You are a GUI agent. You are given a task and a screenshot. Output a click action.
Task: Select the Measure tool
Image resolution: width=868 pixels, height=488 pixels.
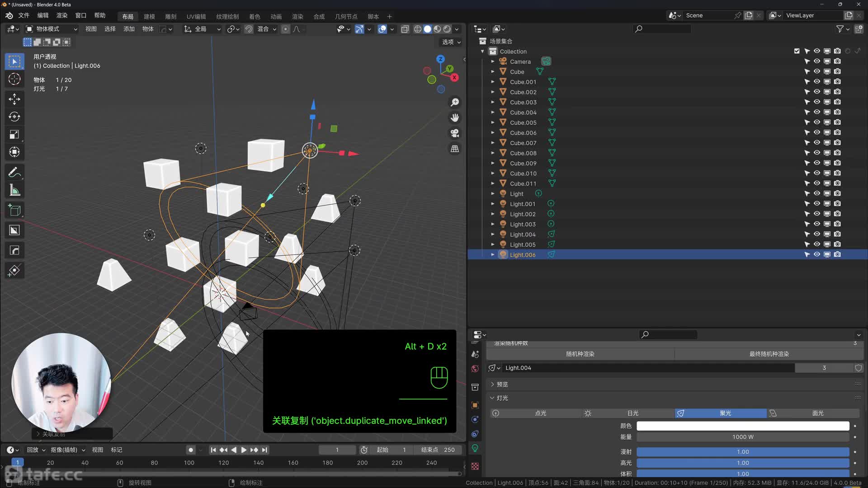pos(14,190)
